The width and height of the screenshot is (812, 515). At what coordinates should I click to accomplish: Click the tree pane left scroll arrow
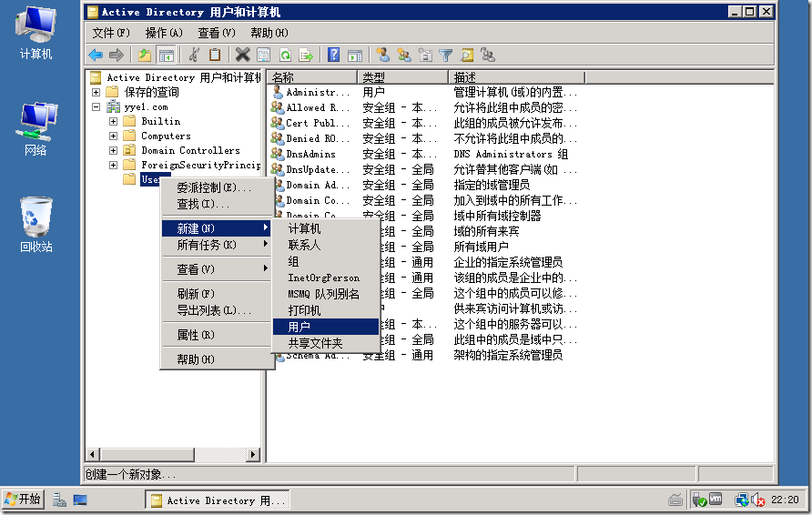pyautogui.click(x=92, y=455)
